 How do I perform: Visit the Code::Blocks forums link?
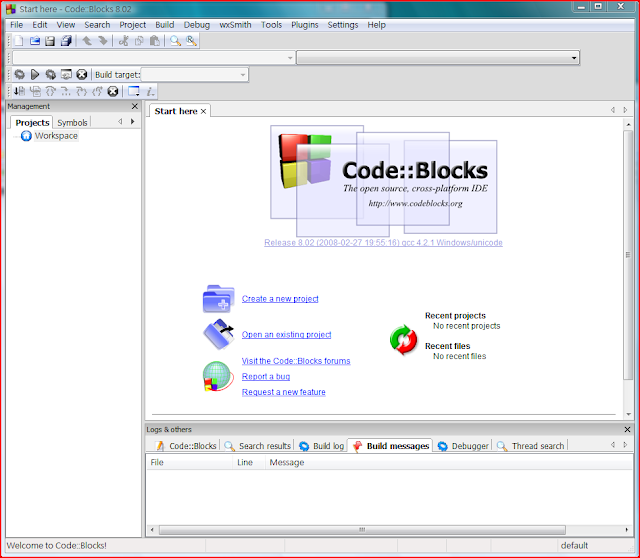(296, 361)
